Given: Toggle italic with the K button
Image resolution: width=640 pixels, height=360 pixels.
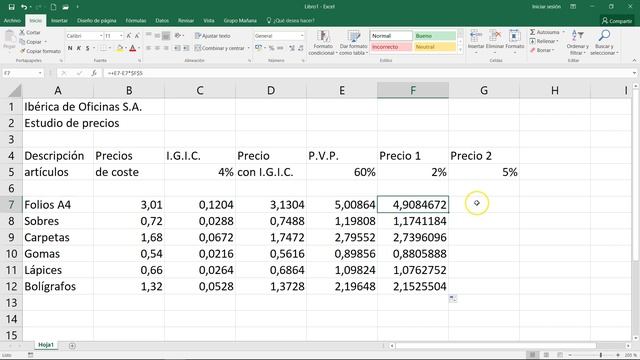Looking at the screenshot, I should coord(79,48).
